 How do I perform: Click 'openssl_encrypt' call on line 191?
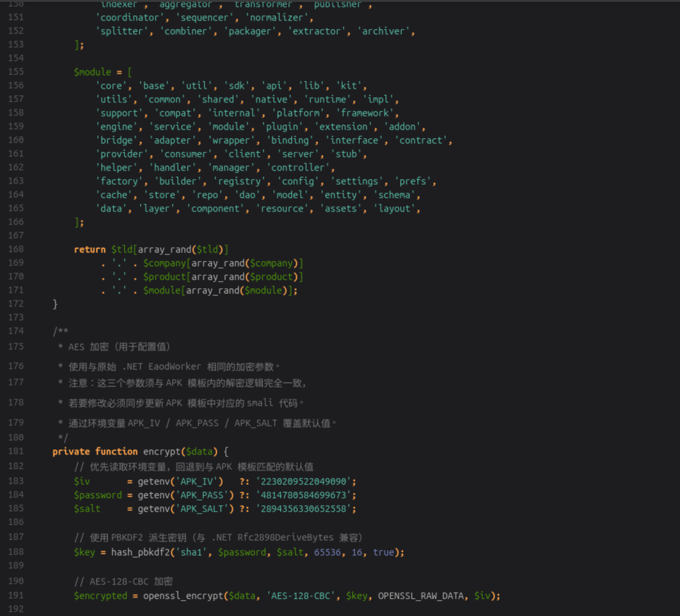[183, 596]
